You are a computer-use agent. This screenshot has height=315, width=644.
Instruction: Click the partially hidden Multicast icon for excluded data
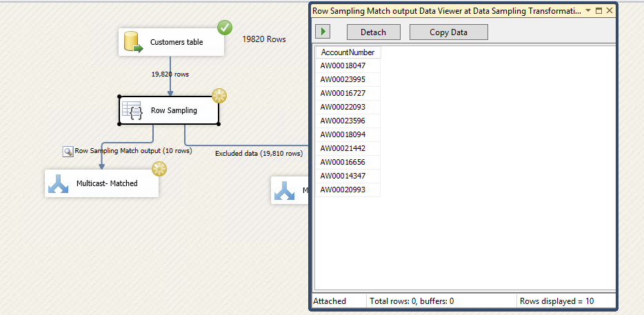pos(284,190)
